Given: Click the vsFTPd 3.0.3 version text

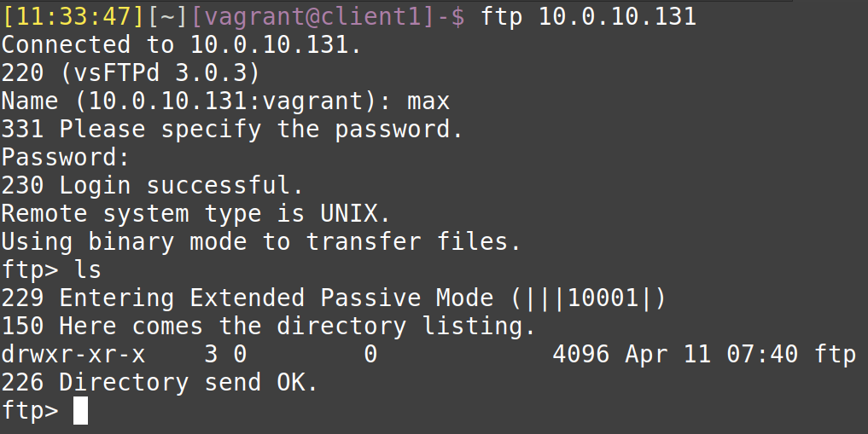Looking at the screenshot, I should pos(160,72).
